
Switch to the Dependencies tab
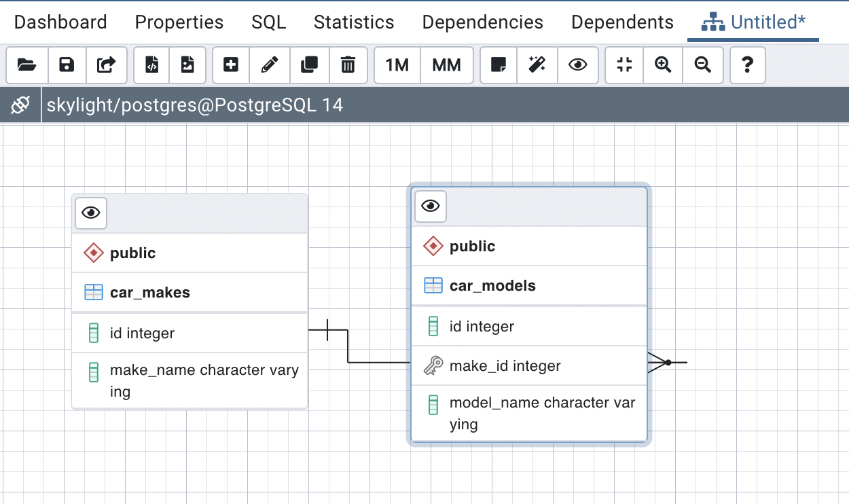coord(482,22)
